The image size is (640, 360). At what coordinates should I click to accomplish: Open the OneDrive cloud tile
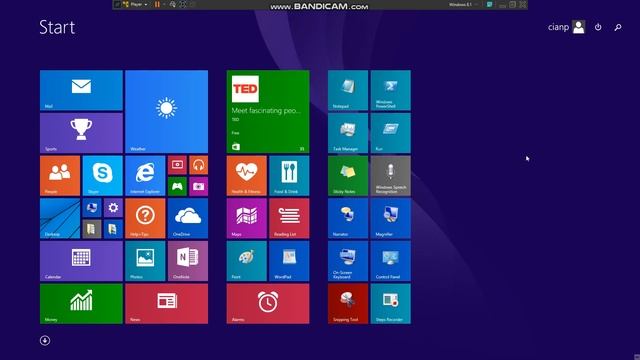(188, 218)
